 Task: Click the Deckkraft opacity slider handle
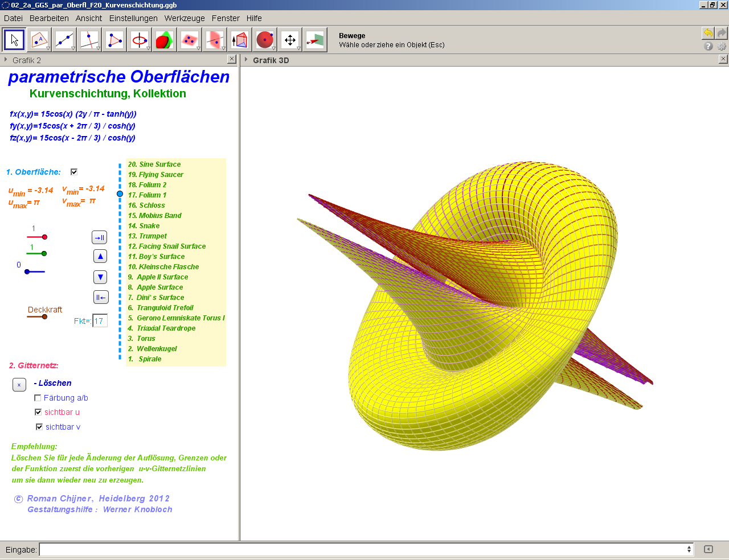(x=44, y=317)
